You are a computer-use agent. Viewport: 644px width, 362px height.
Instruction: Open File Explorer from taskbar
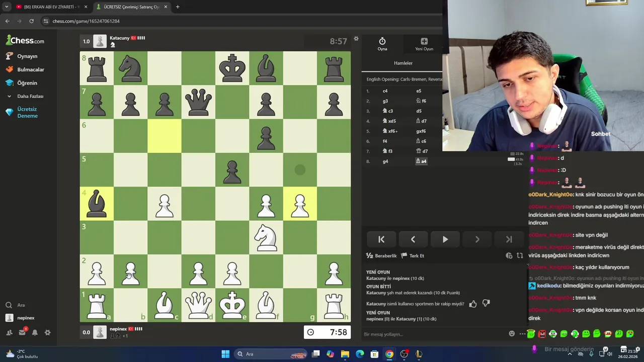[x=345, y=354]
